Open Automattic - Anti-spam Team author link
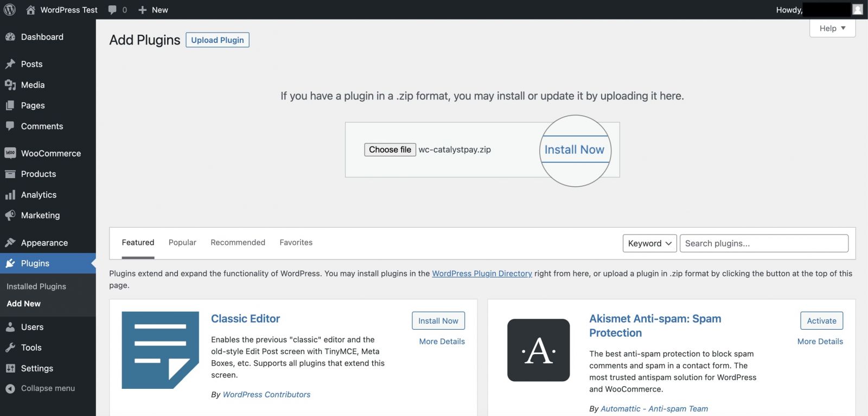Screen dimensions: 868x416 [x=654, y=409]
